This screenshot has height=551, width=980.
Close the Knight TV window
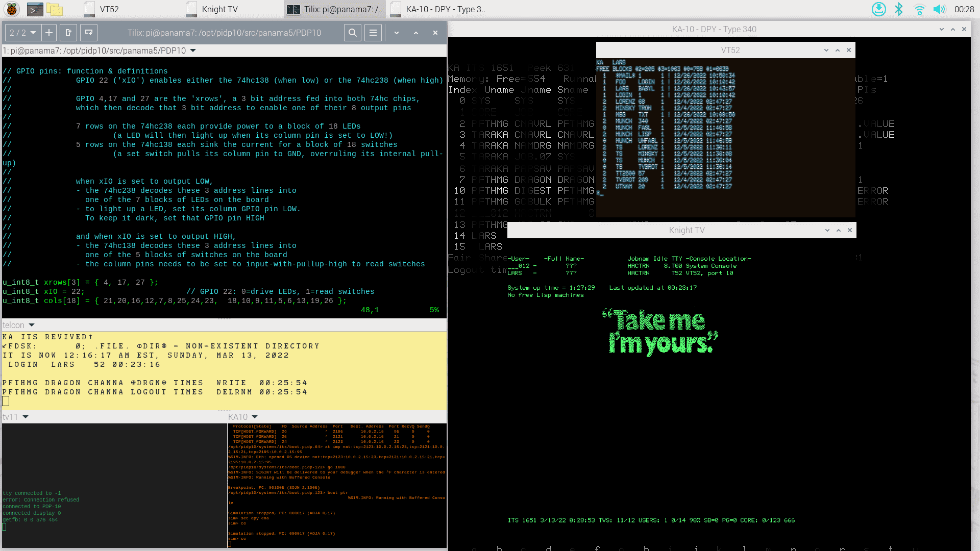point(850,230)
